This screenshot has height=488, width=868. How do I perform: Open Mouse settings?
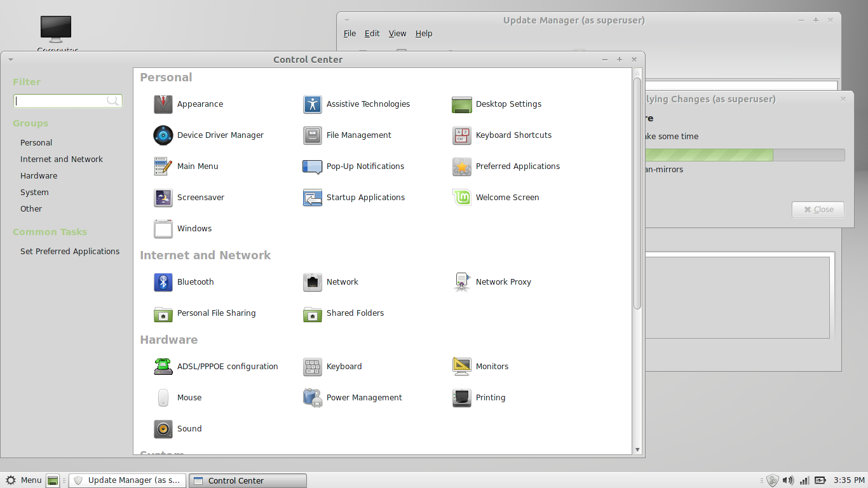[x=163, y=398]
